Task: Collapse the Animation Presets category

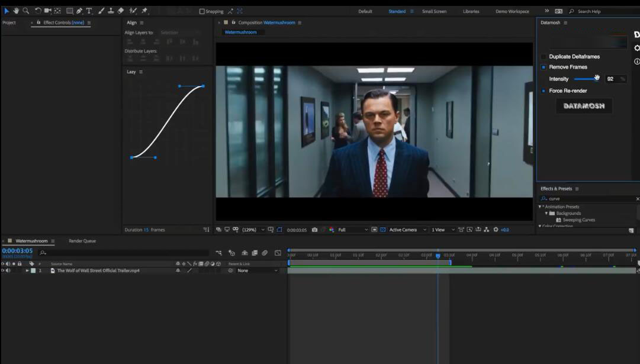Action: pyautogui.click(x=539, y=207)
